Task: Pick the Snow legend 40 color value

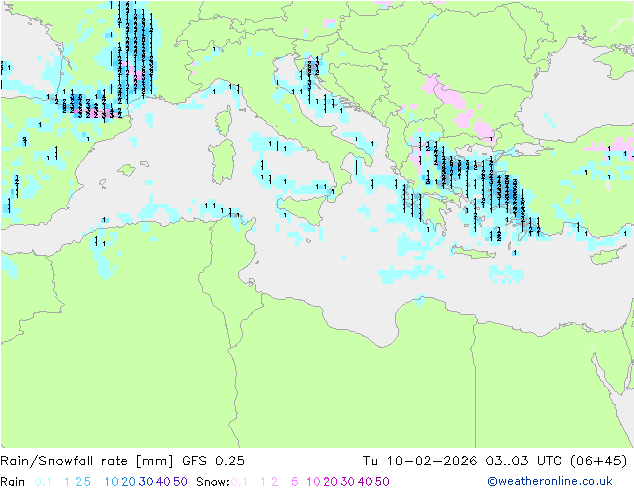Action: point(365,482)
